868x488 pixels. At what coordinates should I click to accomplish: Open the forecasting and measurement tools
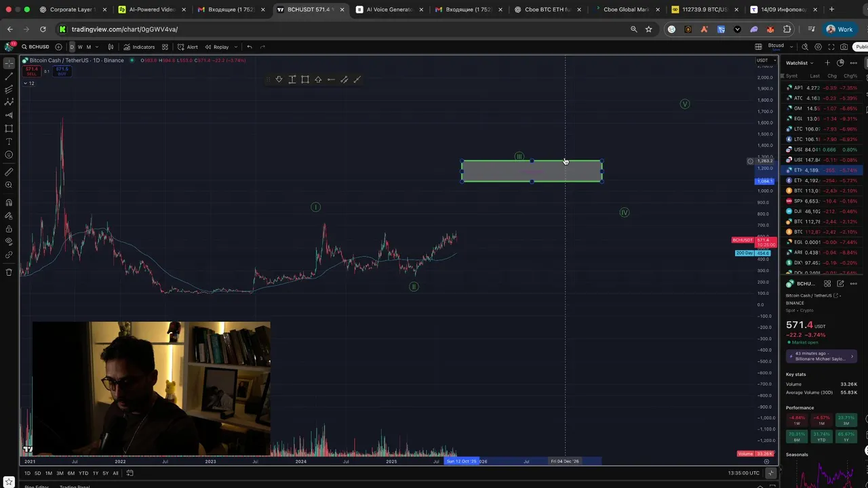pyautogui.click(x=9, y=115)
